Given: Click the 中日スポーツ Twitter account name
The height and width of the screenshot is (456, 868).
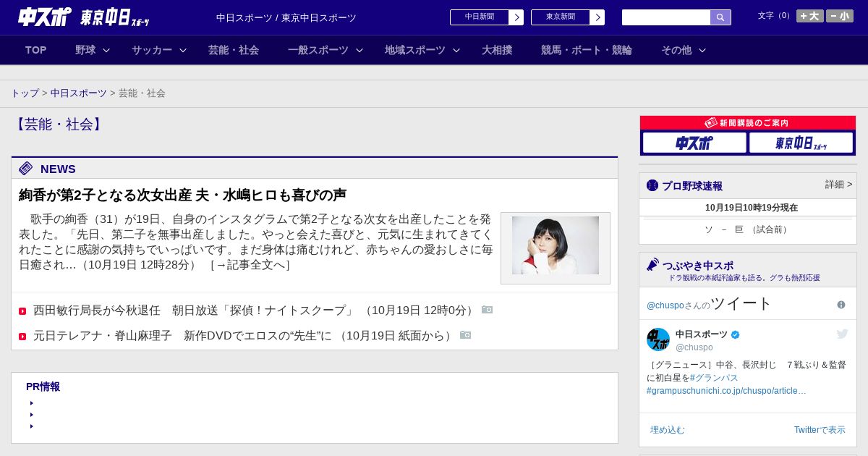Looking at the screenshot, I should pos(702,334).
